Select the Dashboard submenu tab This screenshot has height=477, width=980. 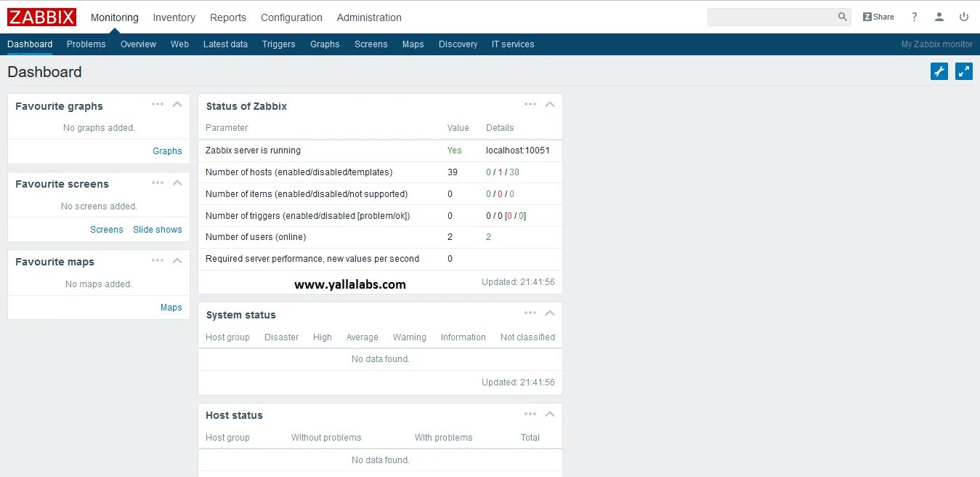30,44
